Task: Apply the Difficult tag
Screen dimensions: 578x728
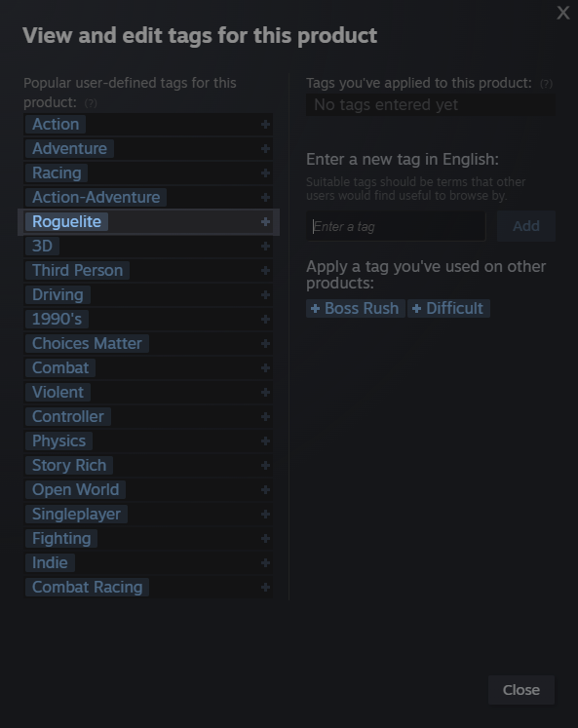Action: click(449, 308)
